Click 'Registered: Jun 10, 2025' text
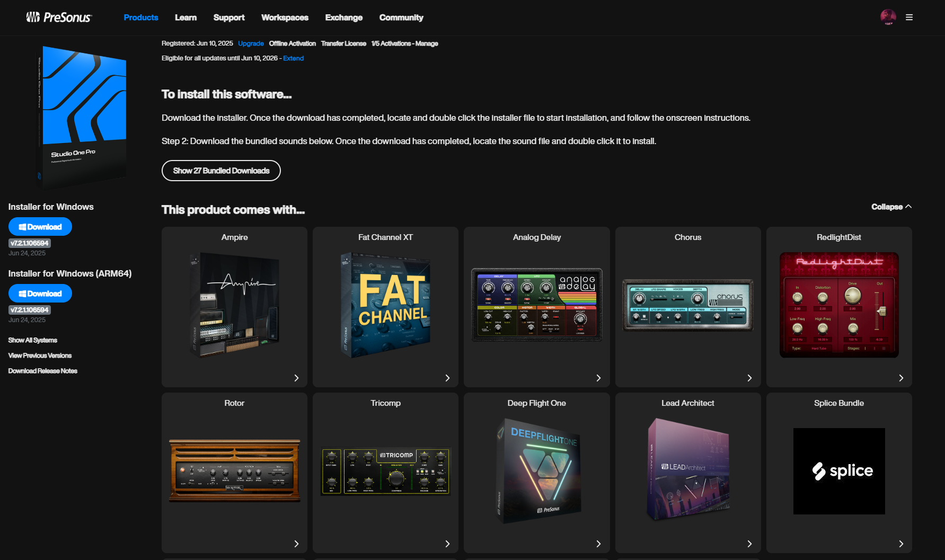Screen dimensions: 945x560 click(x=197, y=43)
